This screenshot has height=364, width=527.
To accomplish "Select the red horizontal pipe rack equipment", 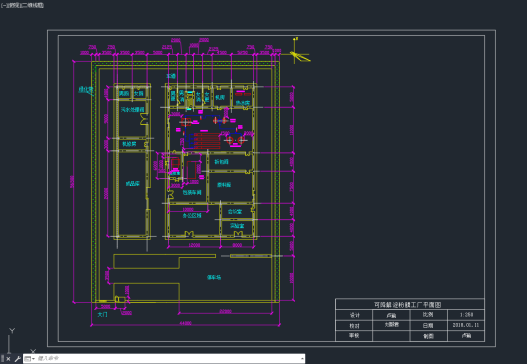I will [x=207, y=140].
